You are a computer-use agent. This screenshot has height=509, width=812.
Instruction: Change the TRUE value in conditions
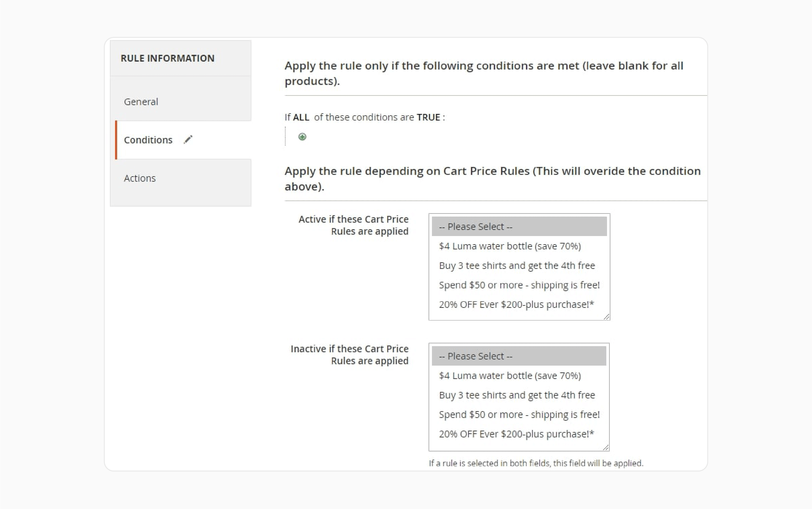point(428,117)
